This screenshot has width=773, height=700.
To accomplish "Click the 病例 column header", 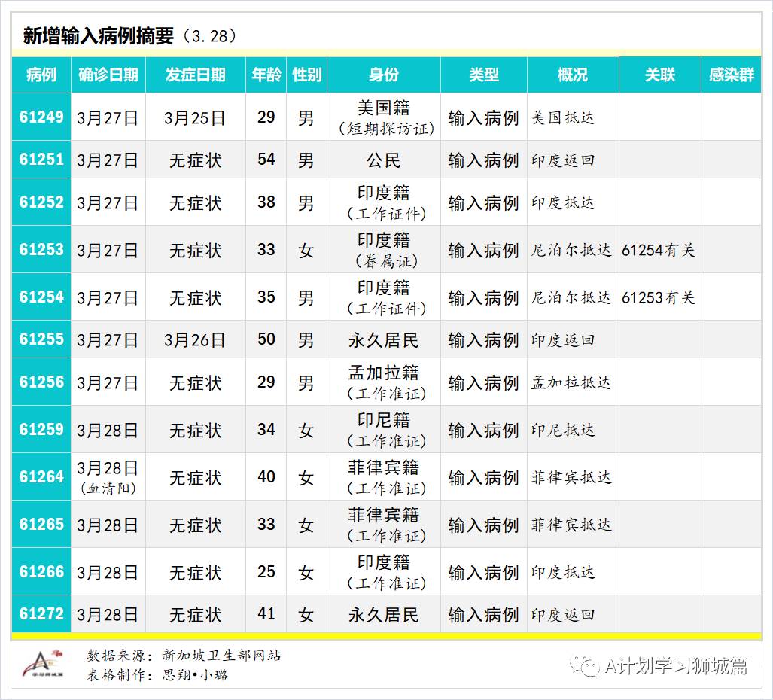I will click(41, 76).
